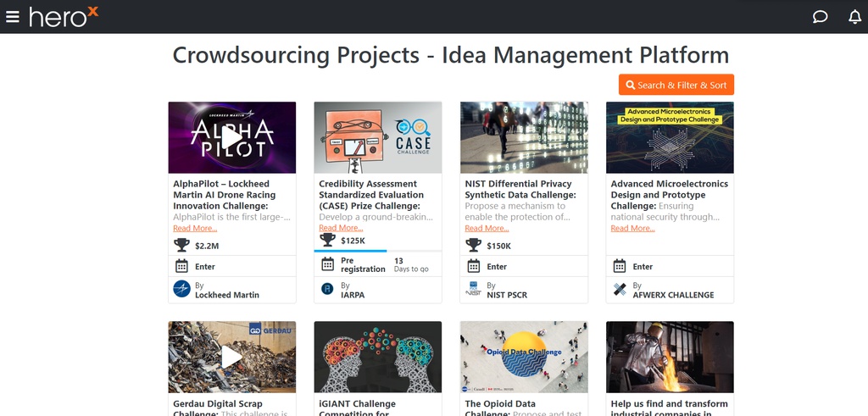
Task: Open the iGIANT Challenge thumbnail
Action: click(377, 357)
